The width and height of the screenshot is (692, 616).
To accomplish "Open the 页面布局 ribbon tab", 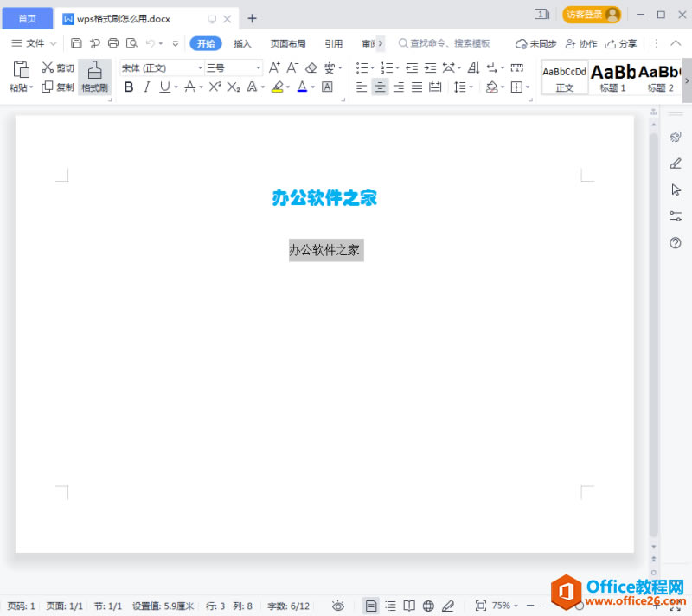I will 288,43.
